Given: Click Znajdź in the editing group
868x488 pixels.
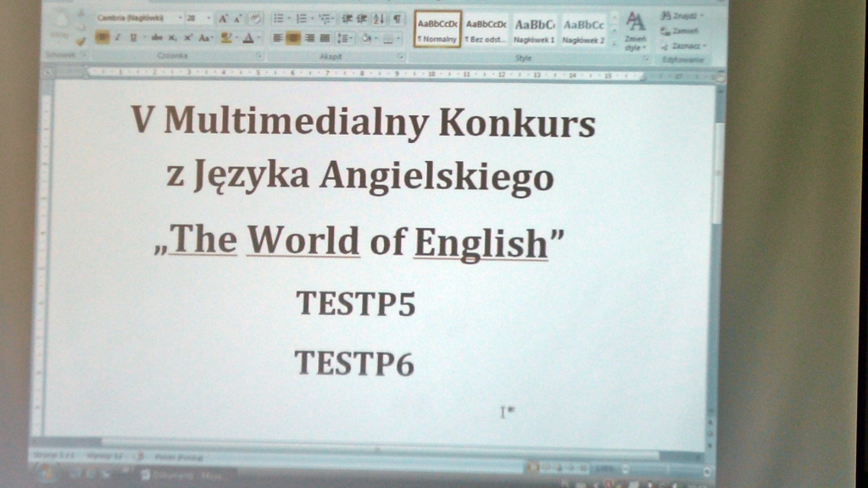Looking at the screenshot, I should click(x=682, y=16).
